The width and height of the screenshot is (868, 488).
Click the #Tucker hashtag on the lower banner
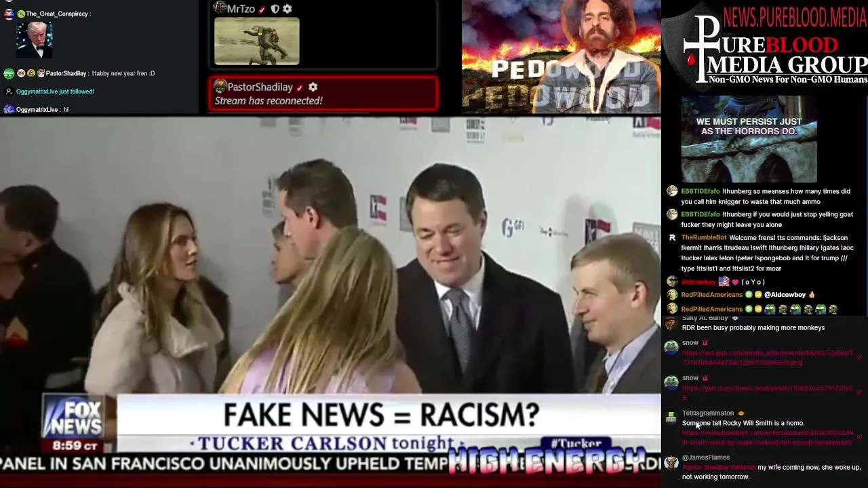click(x=575, y=444)
